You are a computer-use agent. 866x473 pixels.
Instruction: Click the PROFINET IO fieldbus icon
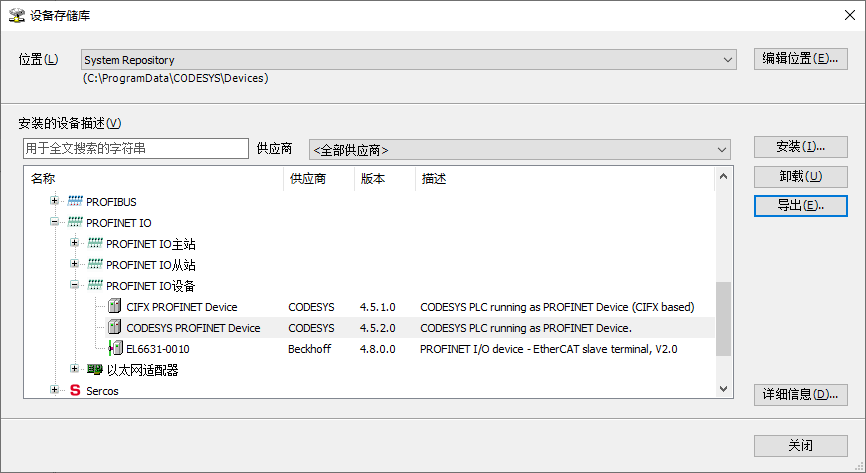pos(75,222)
